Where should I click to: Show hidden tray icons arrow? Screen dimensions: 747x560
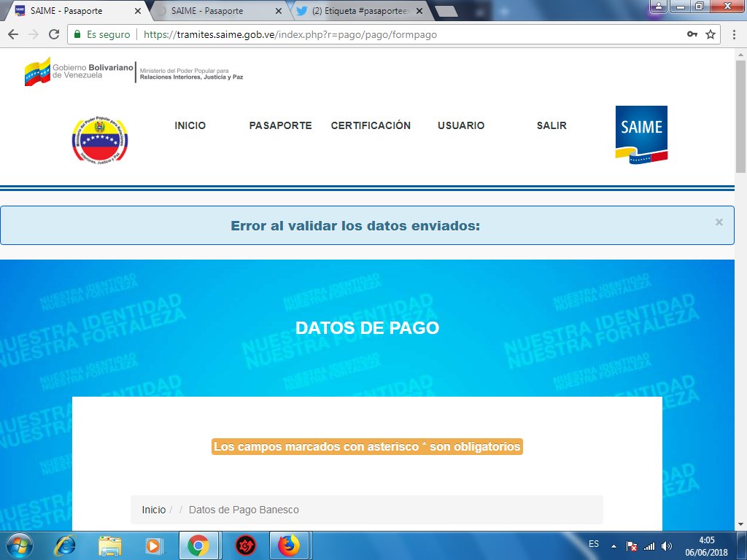pos(614,546)
